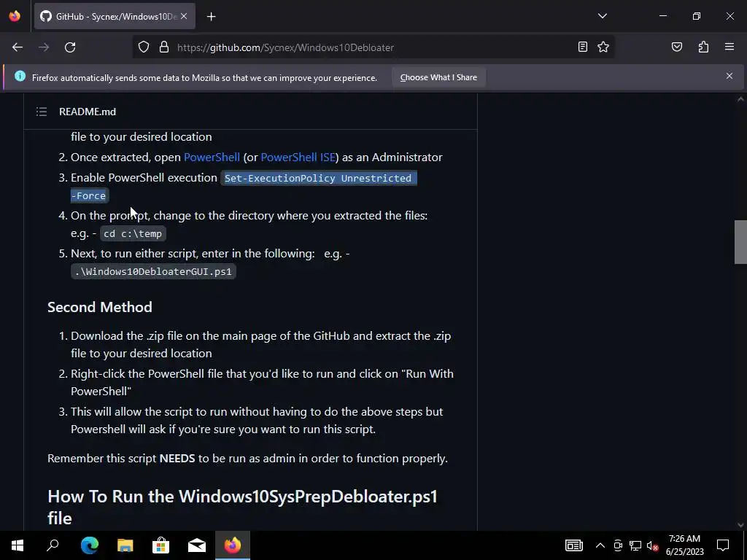The height and width of the screenshot is (560, 747).
Task: Open the README outline list icon
Action: point(42,112)
